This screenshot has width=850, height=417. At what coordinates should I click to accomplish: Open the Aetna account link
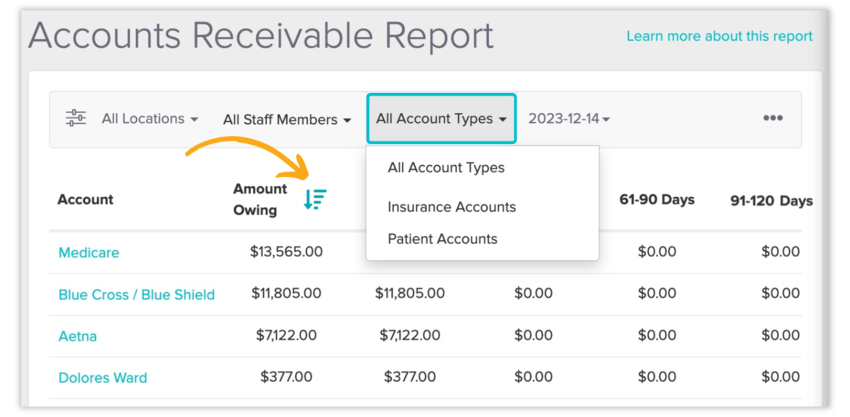[x=78, y=336]
